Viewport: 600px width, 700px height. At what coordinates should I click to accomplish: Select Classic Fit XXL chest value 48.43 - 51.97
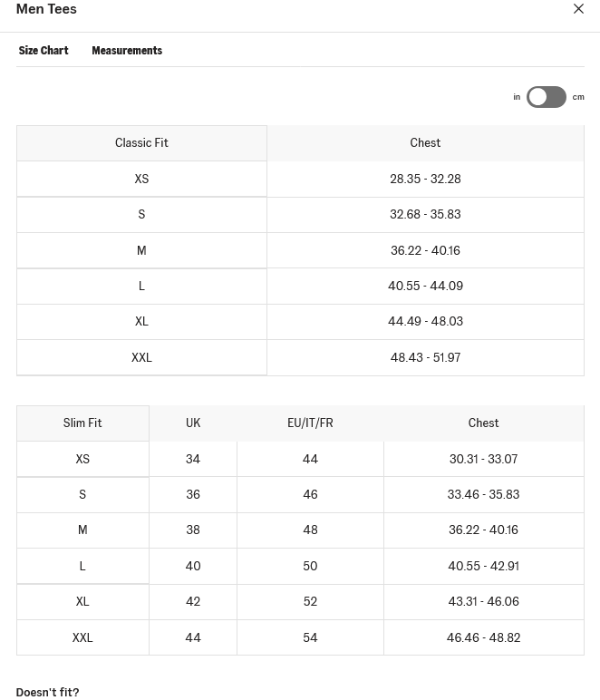pos(425,358)
